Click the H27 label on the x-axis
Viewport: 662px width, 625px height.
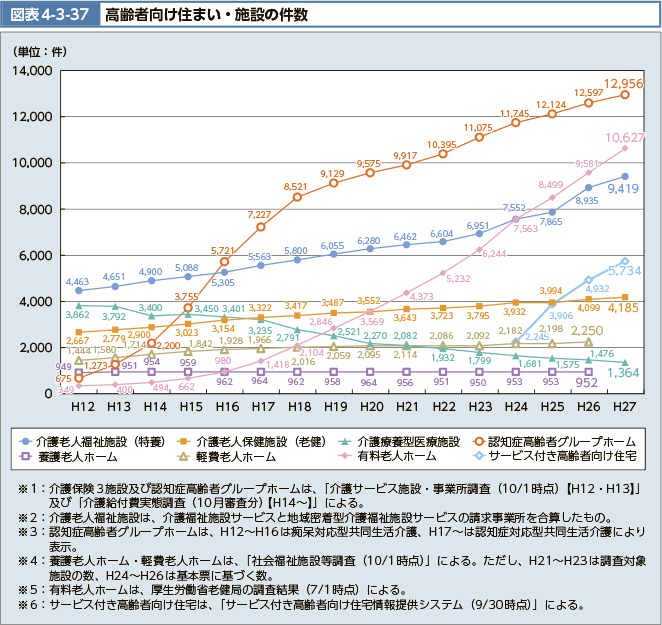pos(625,408)
